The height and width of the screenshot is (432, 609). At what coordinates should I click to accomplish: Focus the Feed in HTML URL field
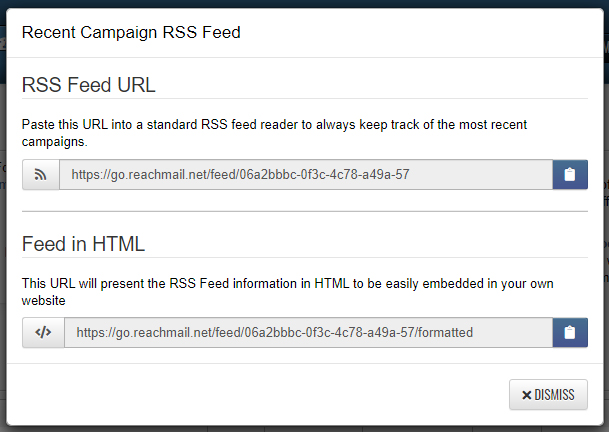point(308,333)
